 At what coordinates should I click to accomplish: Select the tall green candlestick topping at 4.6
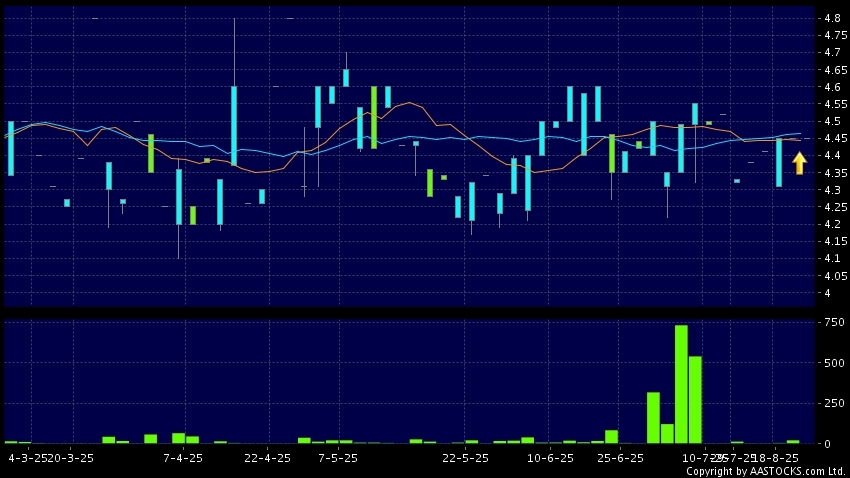[x=374, y=117]
